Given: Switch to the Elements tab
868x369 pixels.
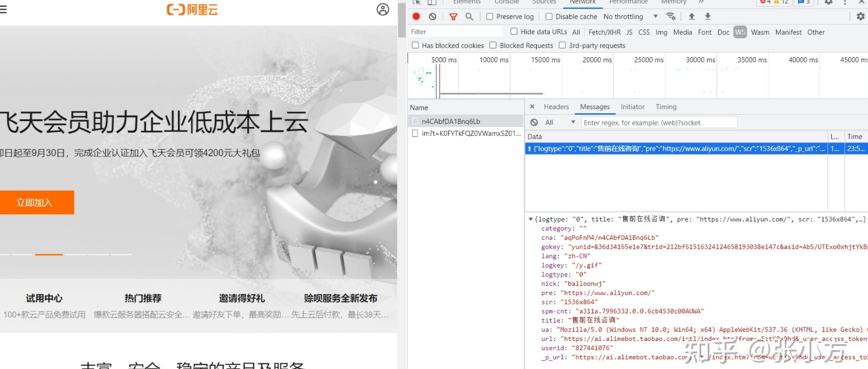Looking at the screenshot, I should click(467, 2).
